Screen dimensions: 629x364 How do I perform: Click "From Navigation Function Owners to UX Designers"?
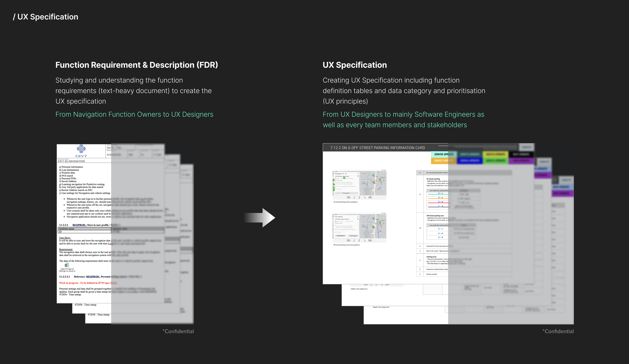point(134,115)
